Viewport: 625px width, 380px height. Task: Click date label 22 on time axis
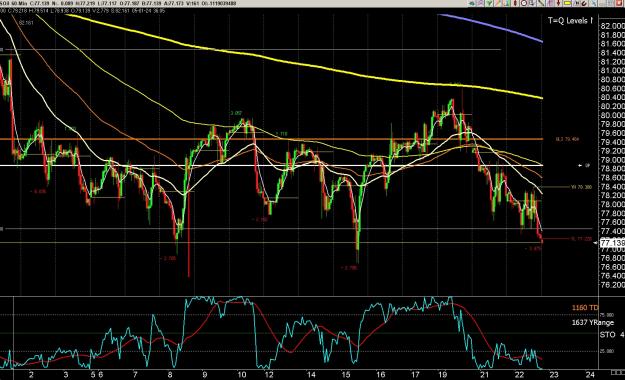click(x=519, y=374)
